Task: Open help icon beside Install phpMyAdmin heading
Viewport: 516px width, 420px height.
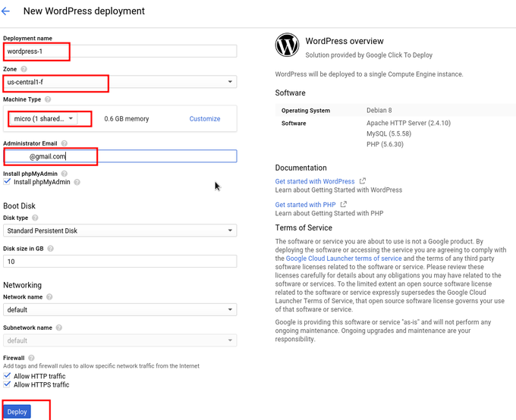Action: [x=64, y=174]
